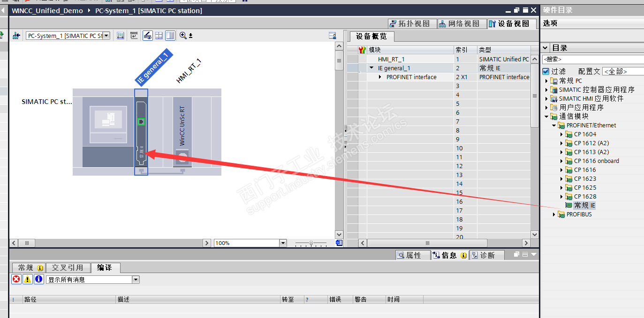This screenshot has width=644, height=318.
Task: Click the small download arrow beside zoom icon
Action: point(190,36)
